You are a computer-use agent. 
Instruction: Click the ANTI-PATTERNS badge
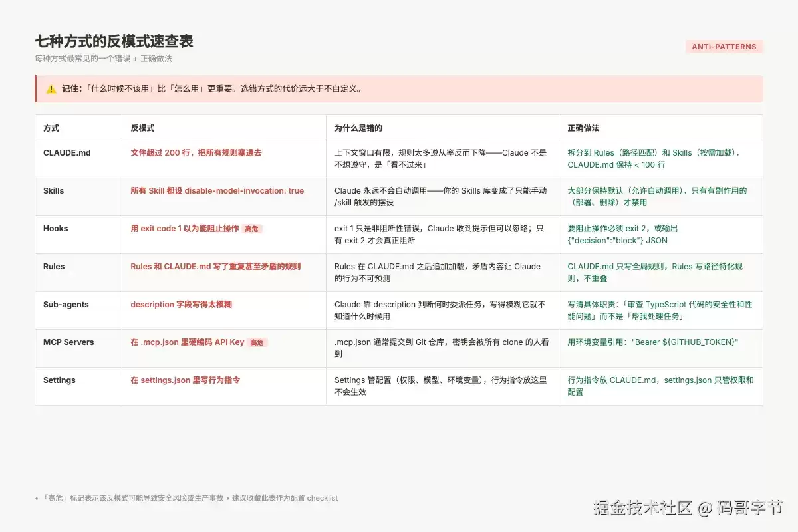click(724, 47)
